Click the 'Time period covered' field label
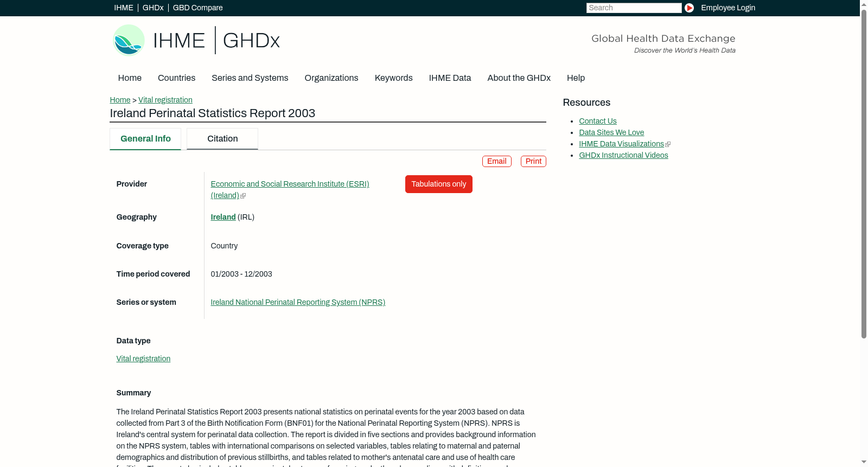 click(x=153, y=274)
